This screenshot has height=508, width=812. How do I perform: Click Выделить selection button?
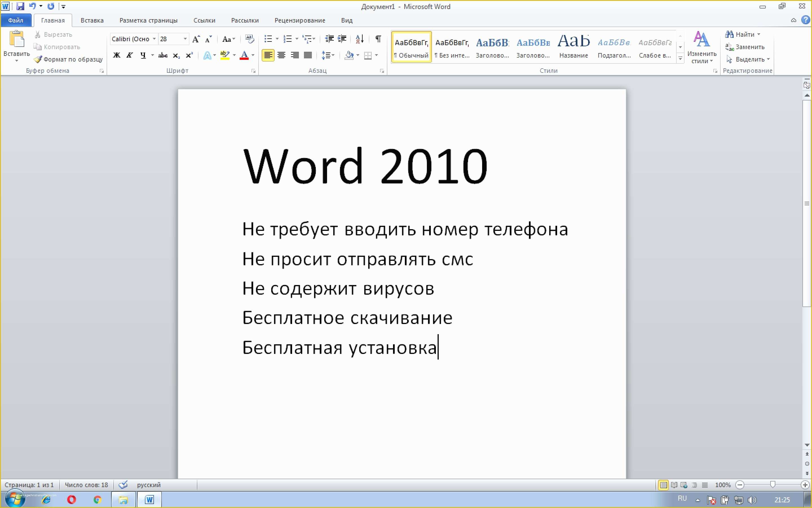[x=748, y=59]
